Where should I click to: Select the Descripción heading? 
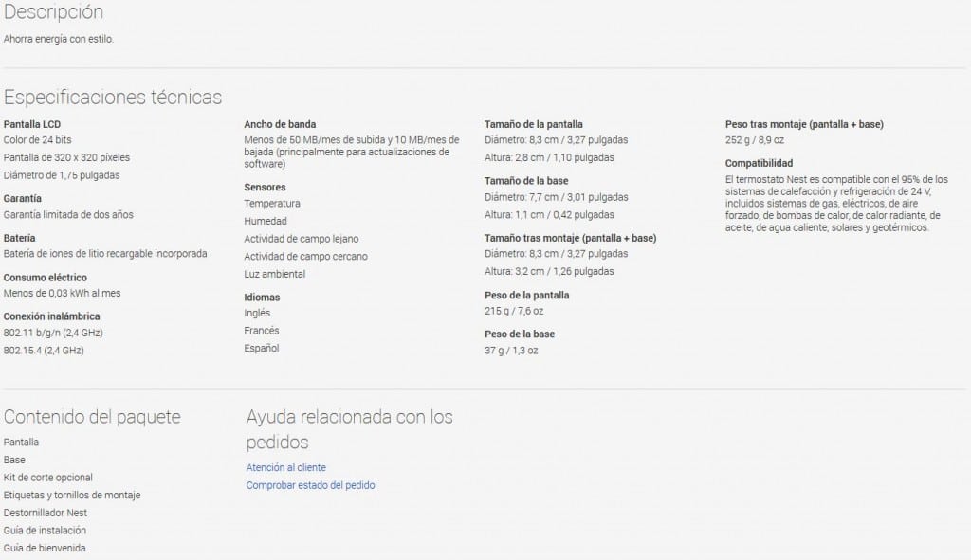click(x=53, y=11)
